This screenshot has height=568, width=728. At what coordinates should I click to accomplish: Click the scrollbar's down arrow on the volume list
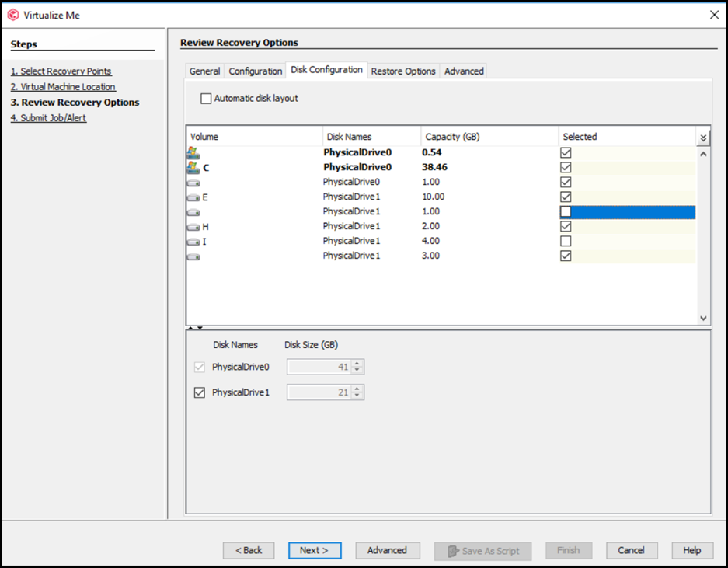[x=702, y=317]
